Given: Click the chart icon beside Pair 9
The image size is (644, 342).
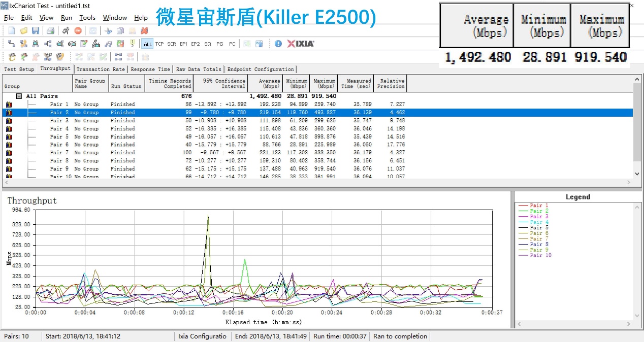Looking at the screenshot, I should (9, 169).
